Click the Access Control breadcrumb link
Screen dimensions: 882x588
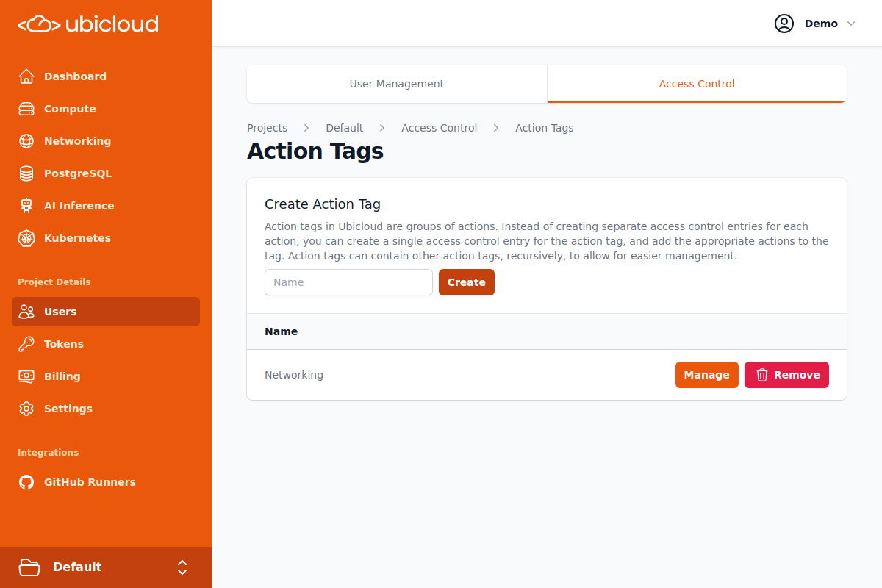click(x=440, y=128)
